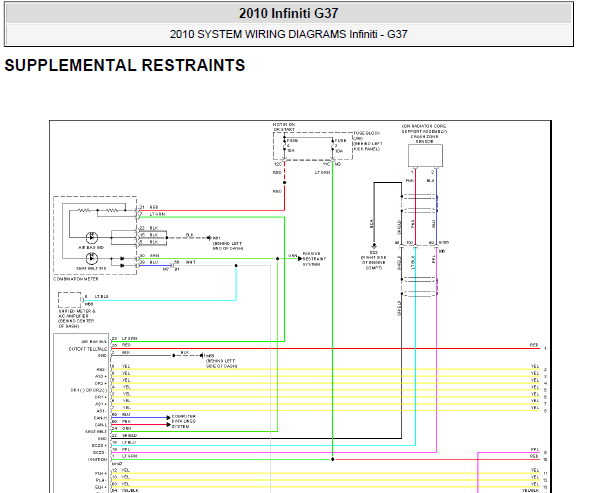The width and height of the screenshot is (608, 493).
Task: Click the passive restraint system arrow marker
Action: [x=300, y=259]
